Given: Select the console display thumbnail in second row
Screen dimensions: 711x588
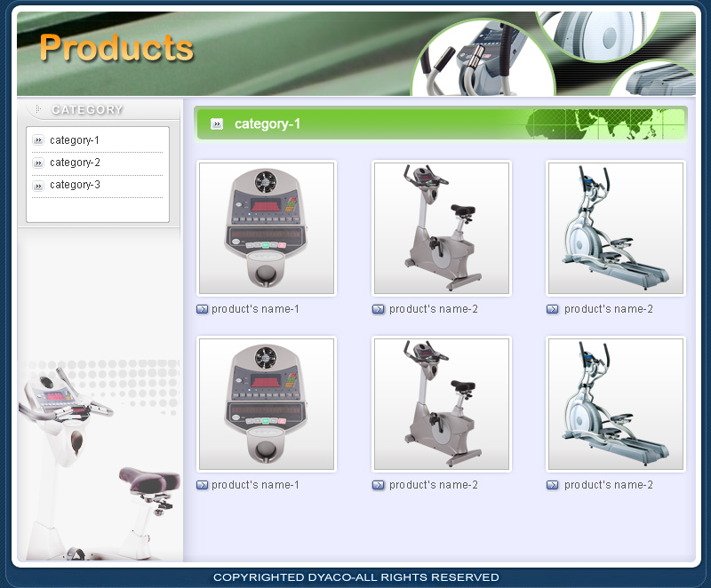Looking at the screenshot, I should (267, 404).
